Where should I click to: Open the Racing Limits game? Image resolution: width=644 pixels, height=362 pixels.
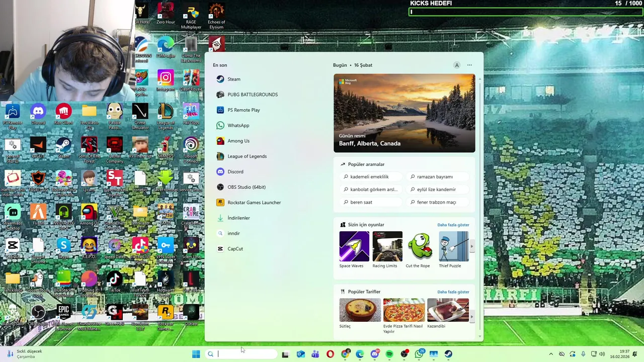pos(387,250)
